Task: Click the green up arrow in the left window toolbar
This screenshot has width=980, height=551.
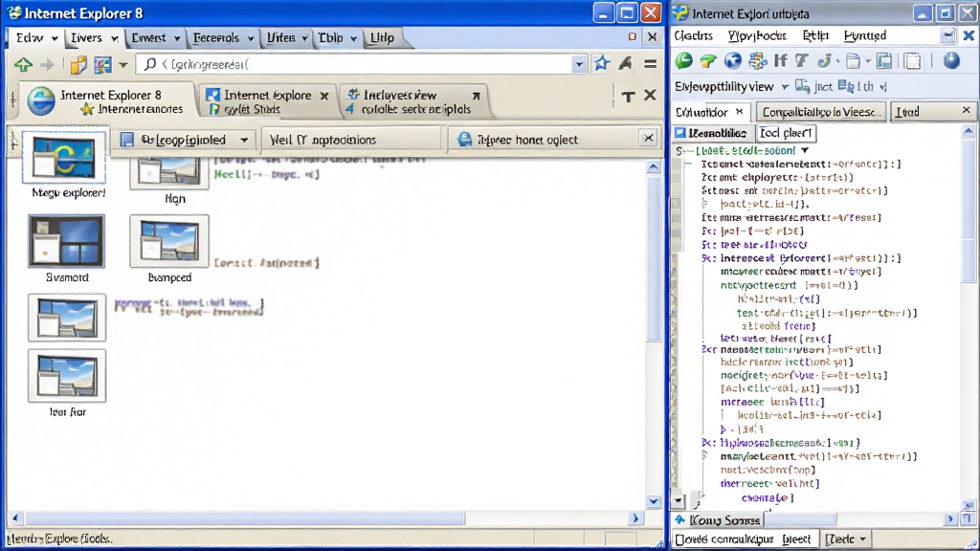Action: click(x=24, y=64)
